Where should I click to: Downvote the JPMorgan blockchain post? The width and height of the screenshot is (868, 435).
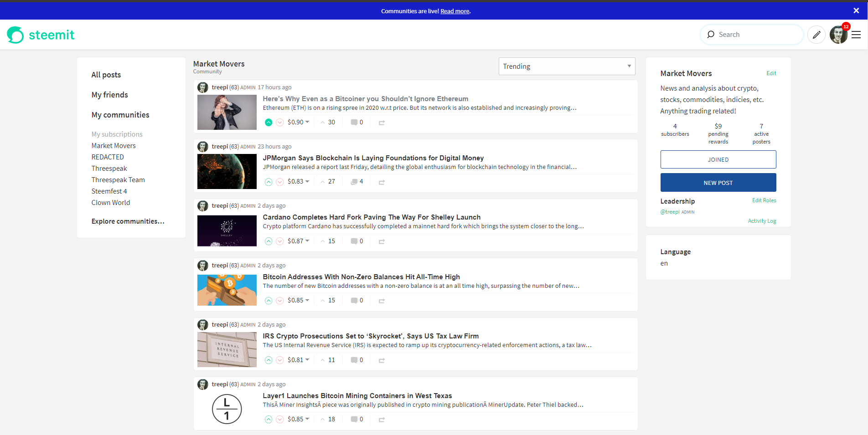[279, 181]
